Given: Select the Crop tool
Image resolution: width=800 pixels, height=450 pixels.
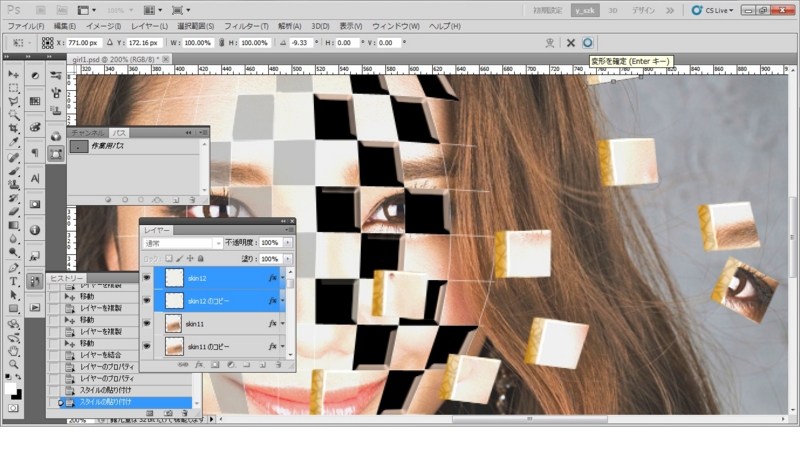Looking at the screenshot, I should pyautogui.click(x=13, y=128).
